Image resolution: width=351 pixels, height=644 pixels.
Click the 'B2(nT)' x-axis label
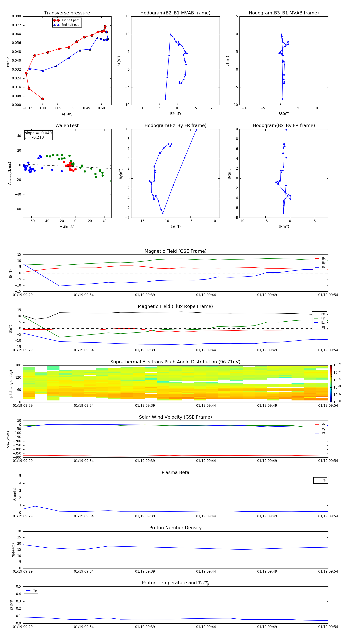pos(175,114)
